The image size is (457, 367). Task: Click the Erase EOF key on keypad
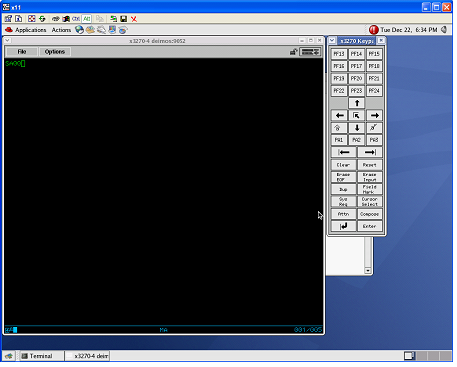tap(344, 177)
